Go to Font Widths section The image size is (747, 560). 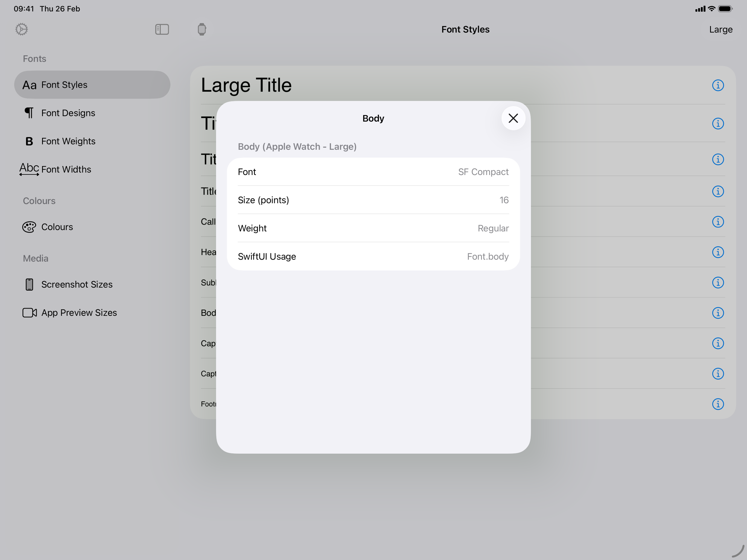point(66,169)
